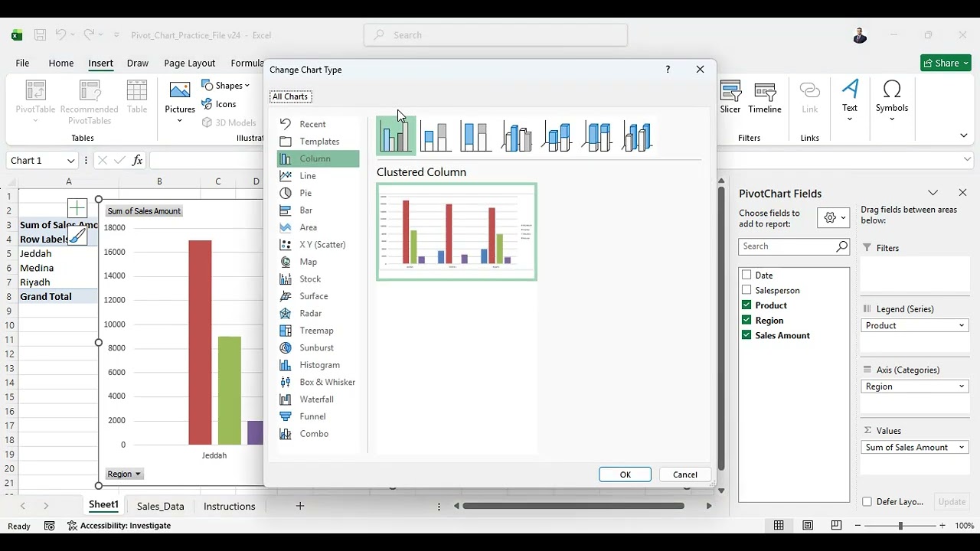Screen dimensions: 980x551
Task: Choose Sunburst chart category
Action: [x=318, y=348]
